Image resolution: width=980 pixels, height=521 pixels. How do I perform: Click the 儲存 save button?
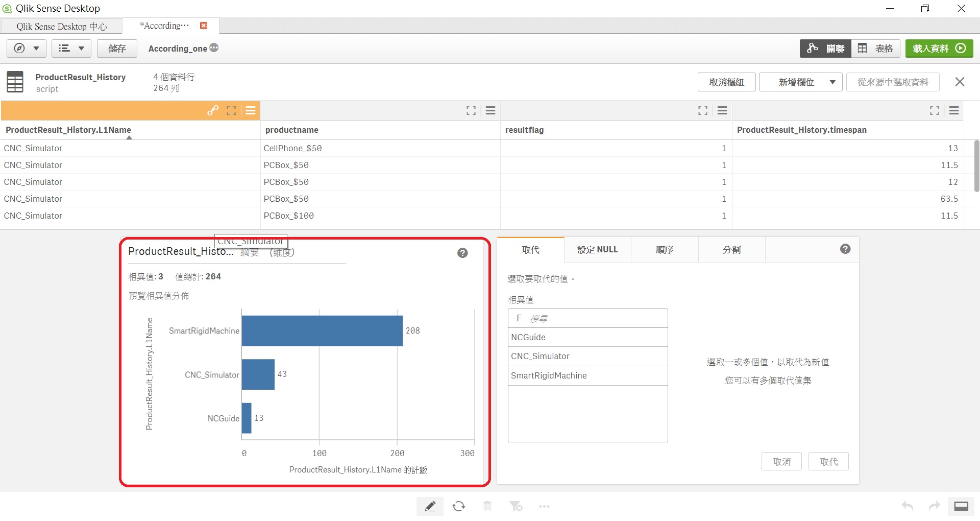coord(117,49)
